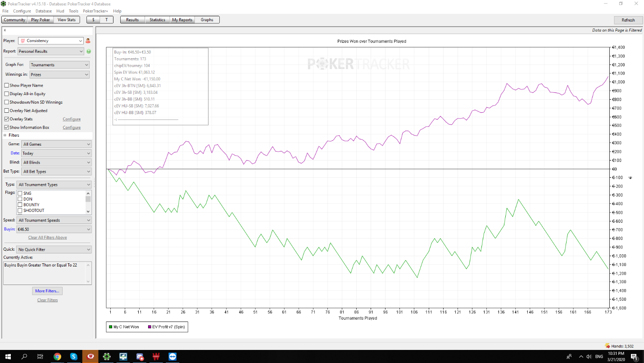Switch to the Community tab
This screenshot has width=644, height=363.
point(14,20)
